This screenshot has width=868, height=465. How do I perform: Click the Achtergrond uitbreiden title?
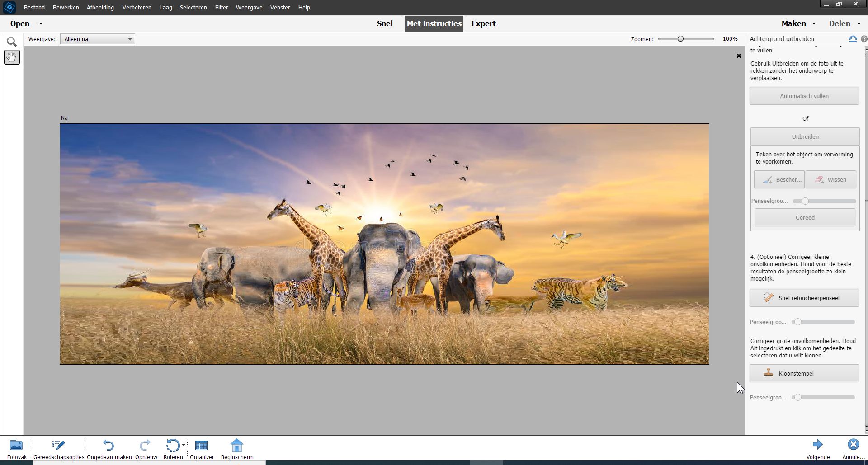(782, 39)
